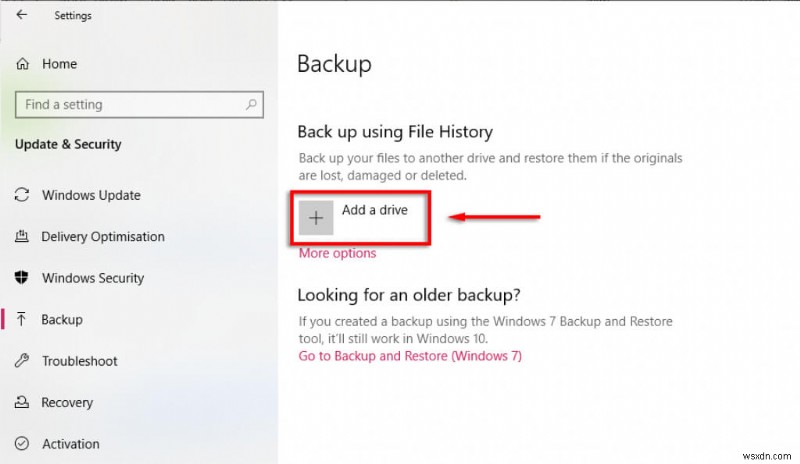Select the Troubleshoot section
The image size is (800, 464).
coord(80,361)
